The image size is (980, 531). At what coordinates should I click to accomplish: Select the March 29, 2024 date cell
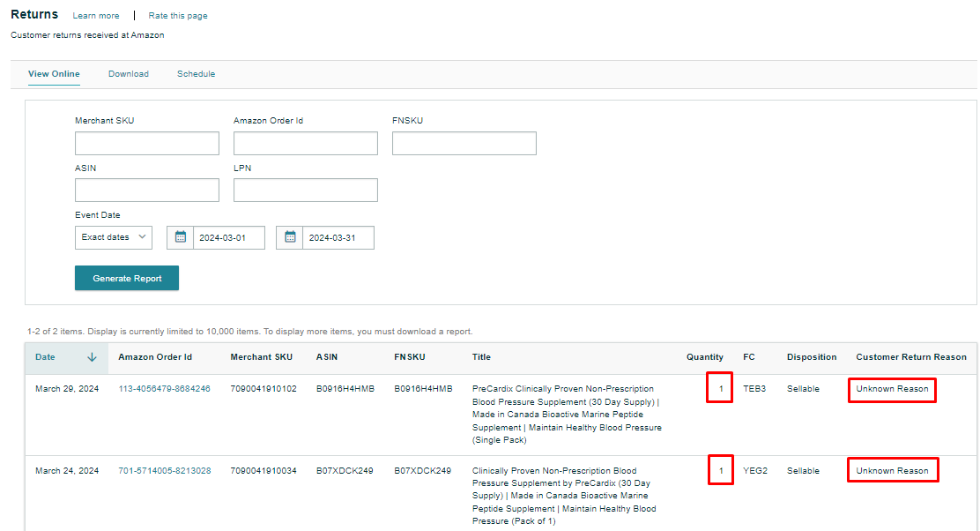point(67,389)
